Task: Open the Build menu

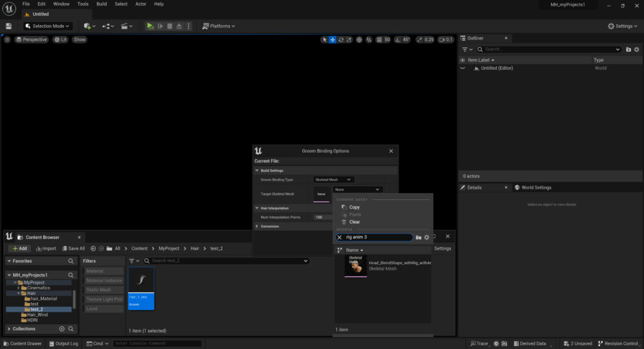Action: coord(101,4)
